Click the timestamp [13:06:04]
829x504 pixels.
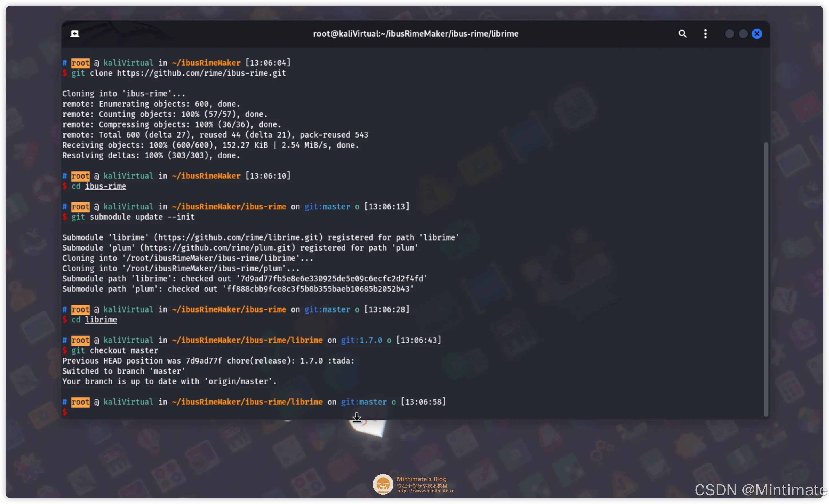coord(268,63)
